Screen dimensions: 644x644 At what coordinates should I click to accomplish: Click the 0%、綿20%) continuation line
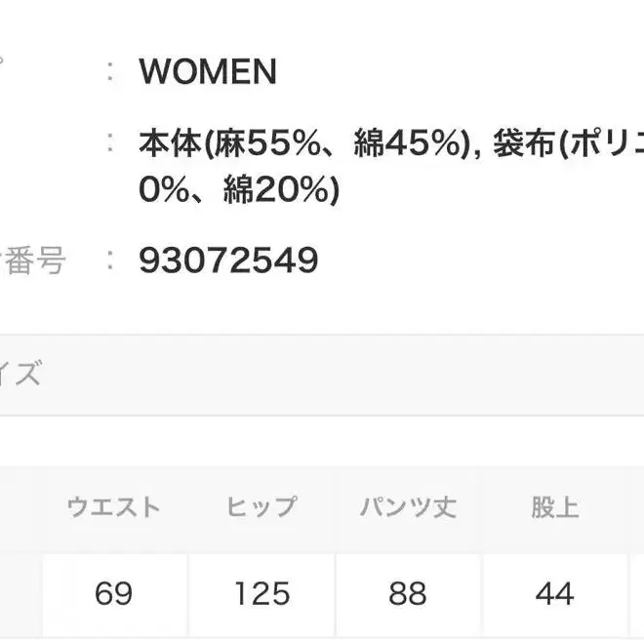pos(239,190)
